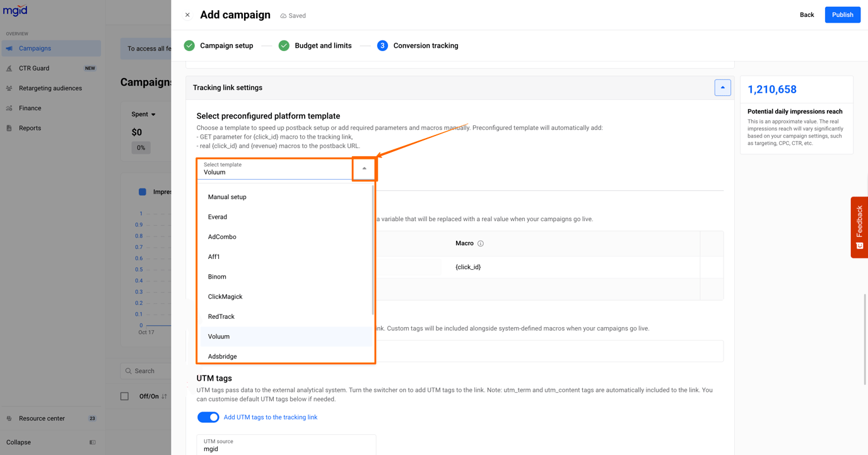Viewport: 868px width, 455px height.
Task: Disable adding UTM tags to tracking link
Action: [208, 417]
